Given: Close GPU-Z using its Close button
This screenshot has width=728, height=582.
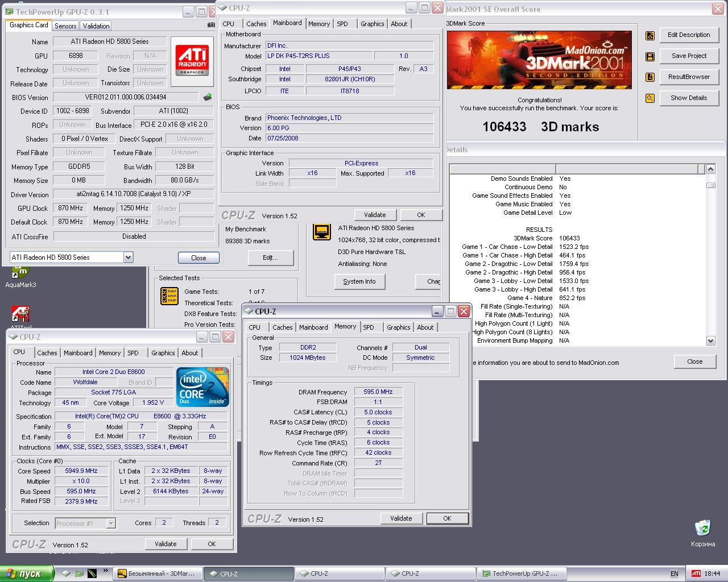Looking at the screenshot, I should coord(198,257).
